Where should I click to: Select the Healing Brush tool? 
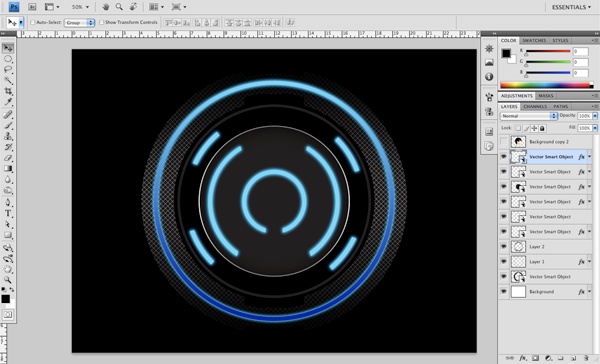[8, 114]
